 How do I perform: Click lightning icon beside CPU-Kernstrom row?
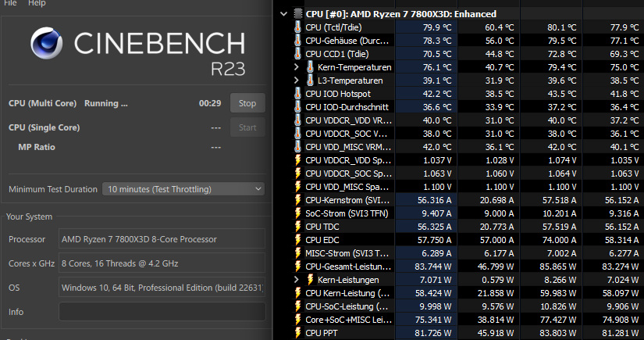(x=297, y=200)
